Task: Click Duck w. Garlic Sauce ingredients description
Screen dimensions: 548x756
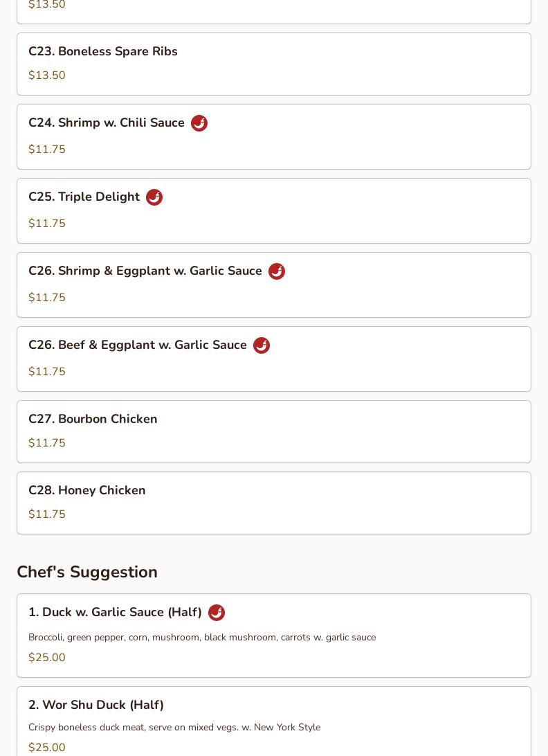Action: [x=202, y=638]
